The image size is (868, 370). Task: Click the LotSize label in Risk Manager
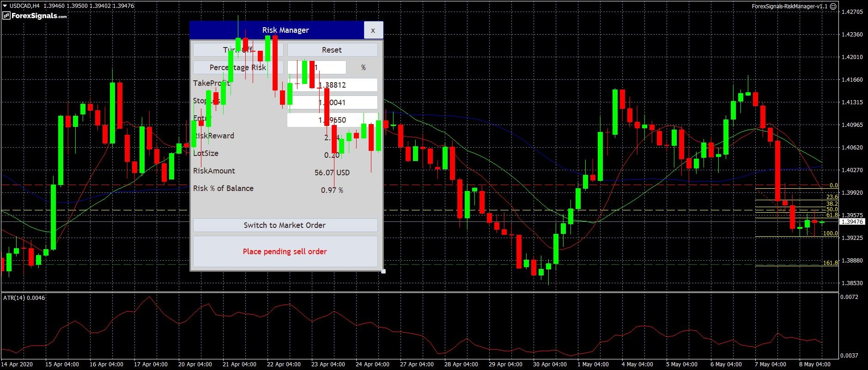[x=206, y=153]
